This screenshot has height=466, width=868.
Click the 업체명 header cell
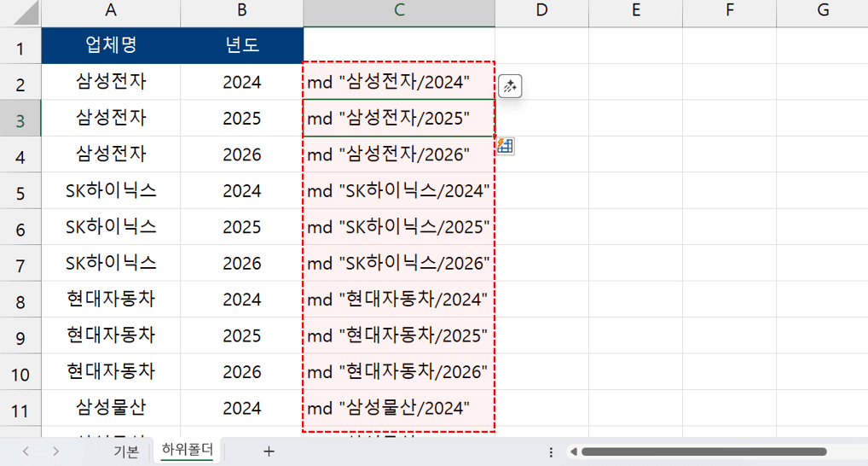[111, 45]
